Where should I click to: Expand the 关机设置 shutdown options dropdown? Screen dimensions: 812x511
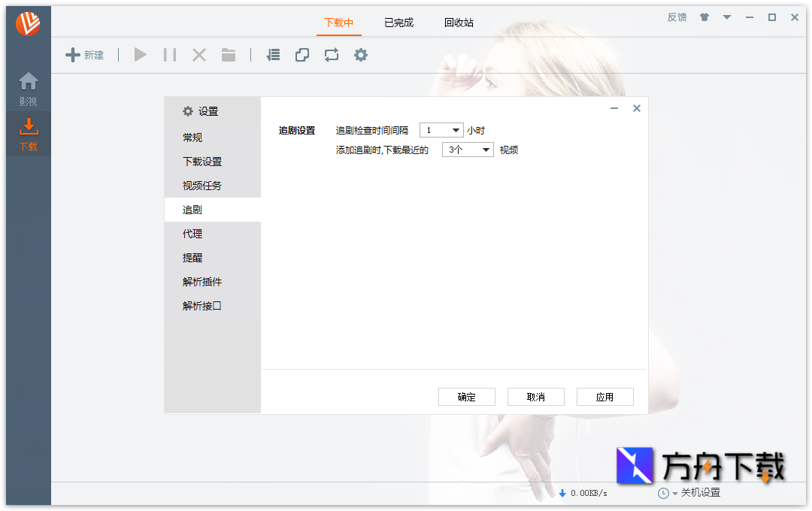click(675, 493)
